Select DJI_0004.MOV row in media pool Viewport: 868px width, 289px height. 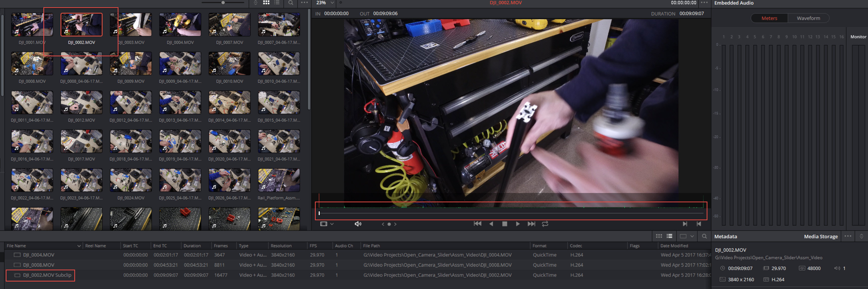pos(357,255)
